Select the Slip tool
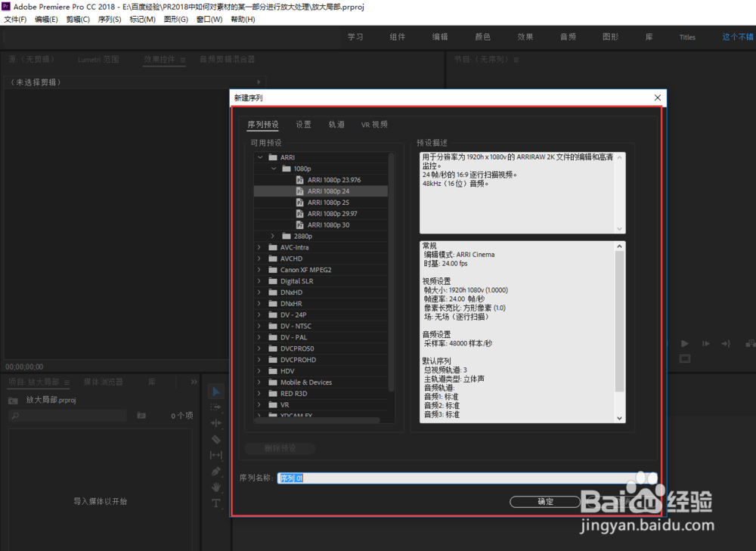 (x=216, y=455)
